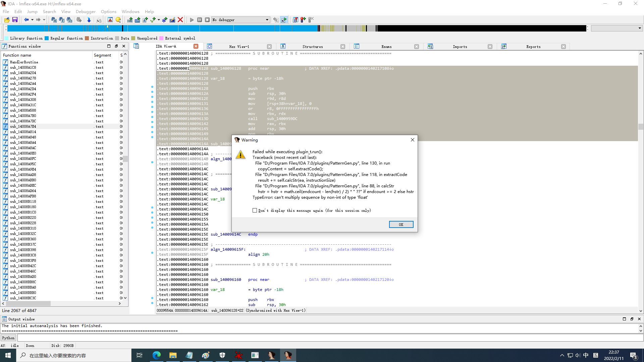Open the Debugger menu

[86, 11]
